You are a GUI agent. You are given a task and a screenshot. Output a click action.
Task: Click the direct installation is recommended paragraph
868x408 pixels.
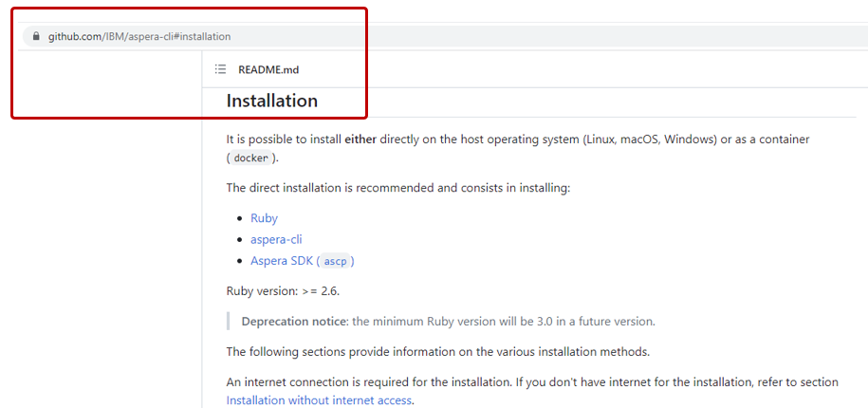coord(398,188)
